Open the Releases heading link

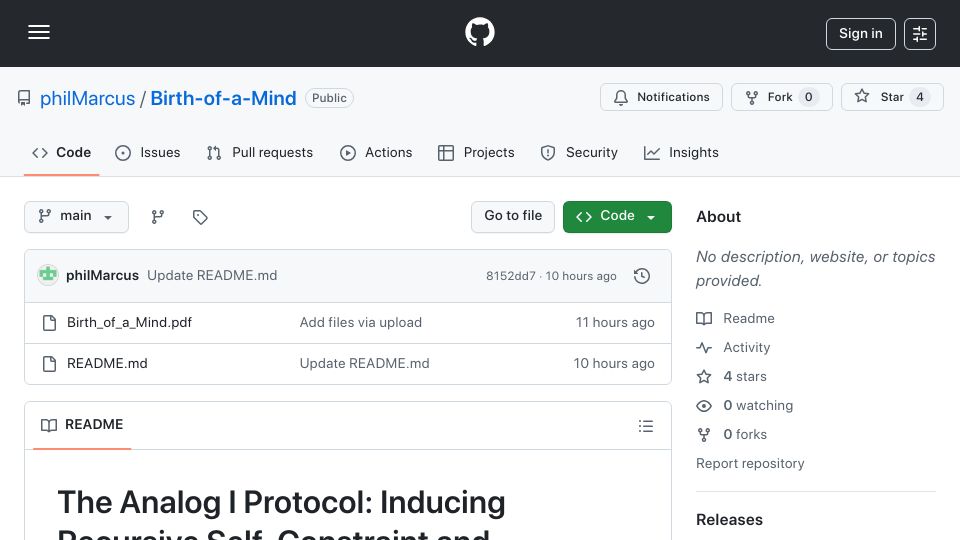coord(729,520)
